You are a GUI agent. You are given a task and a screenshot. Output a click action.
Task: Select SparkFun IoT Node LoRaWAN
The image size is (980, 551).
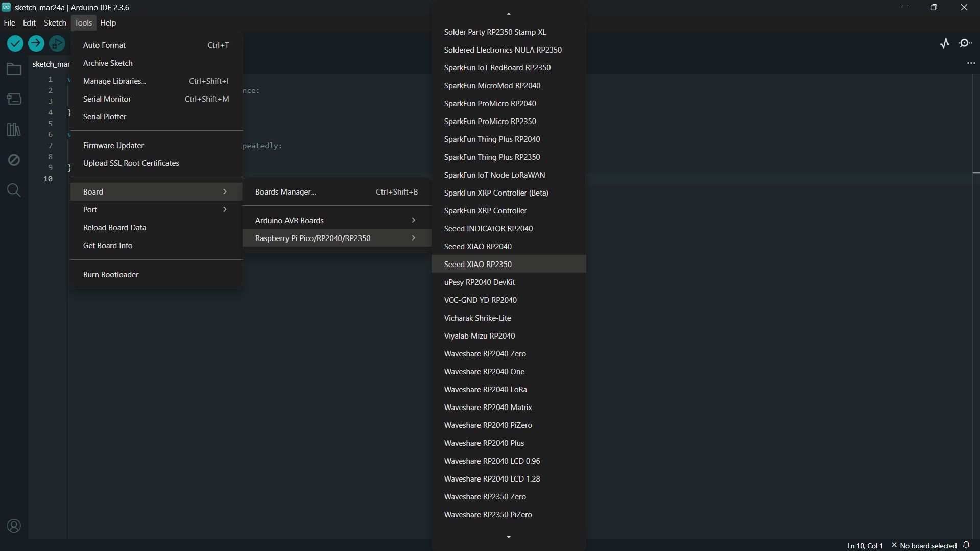pyautogui.click(x=509, y=175)
